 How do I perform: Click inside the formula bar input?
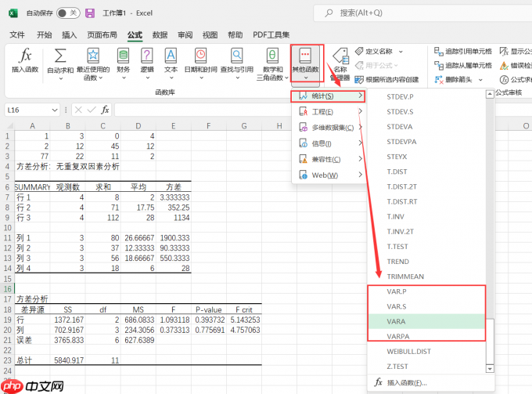tap(203, 110)
